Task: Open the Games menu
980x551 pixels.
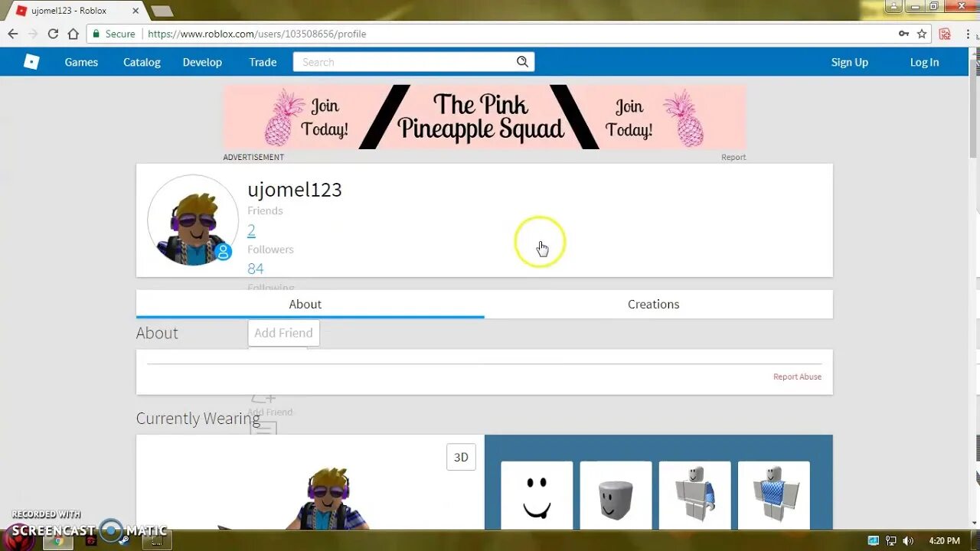Action: coord(81,62)
